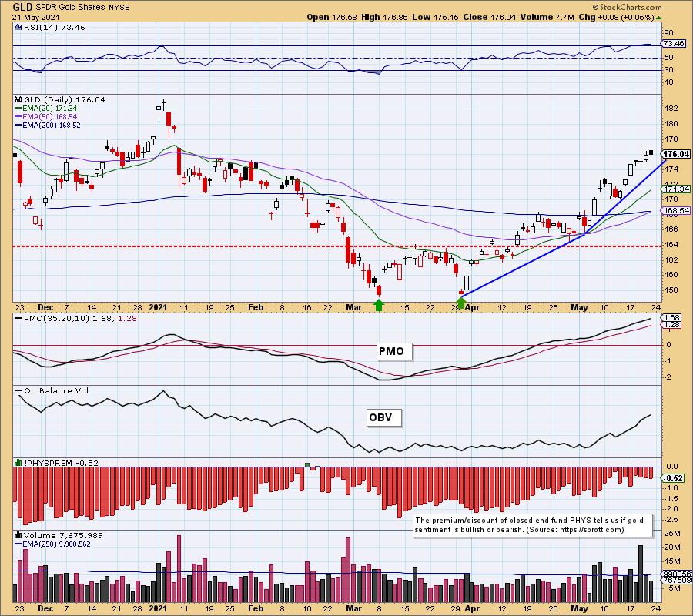This screenshot has width=693, height=616.
Task: Click the 2021 marker on the date axis
Action: [x=159, y=305]
